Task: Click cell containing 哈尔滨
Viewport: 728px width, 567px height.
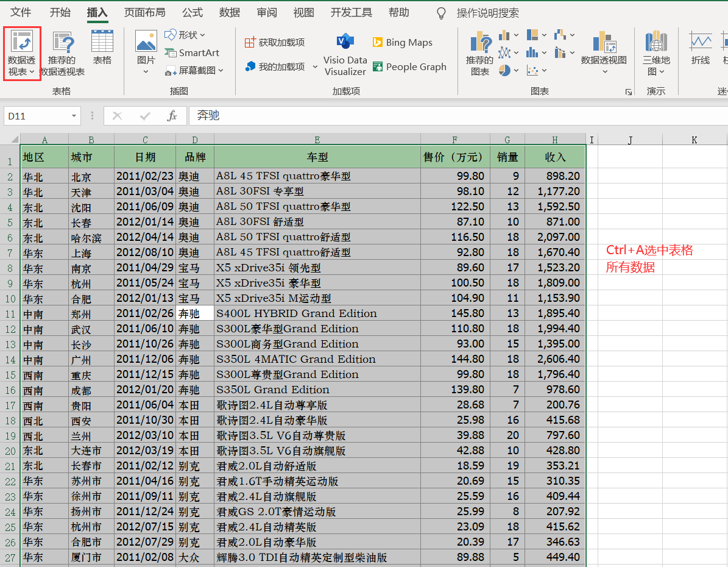Action: coord(91,238)
